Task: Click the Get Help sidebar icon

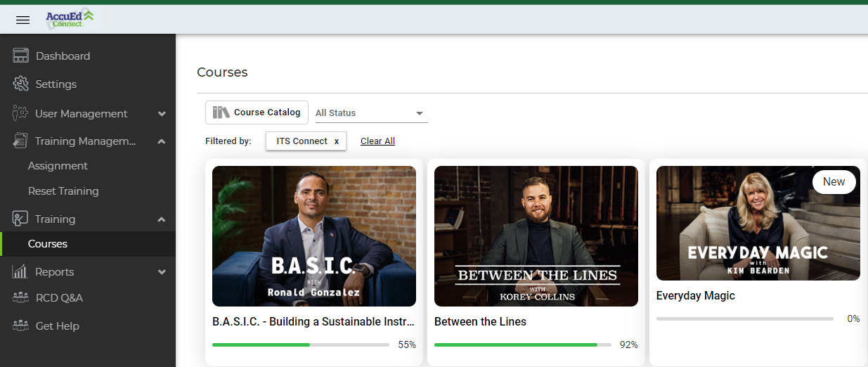Action: pyautogui.click(x=20, y=326)
